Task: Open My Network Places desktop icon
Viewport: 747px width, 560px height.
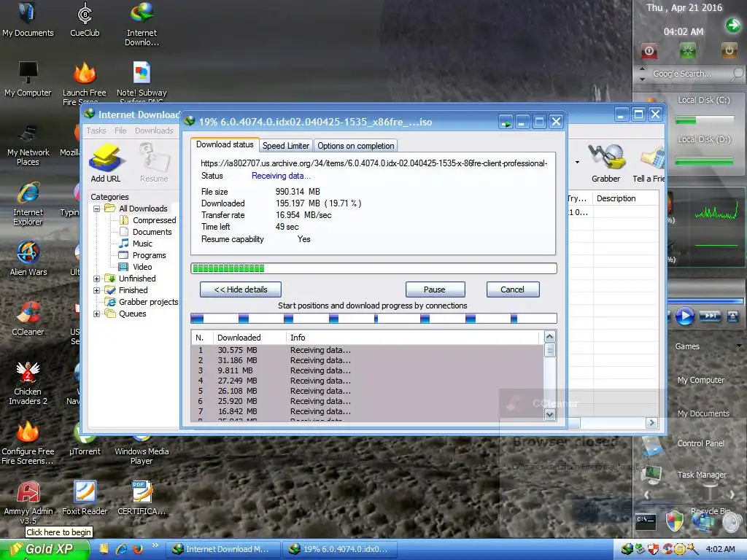Action: 28,144
